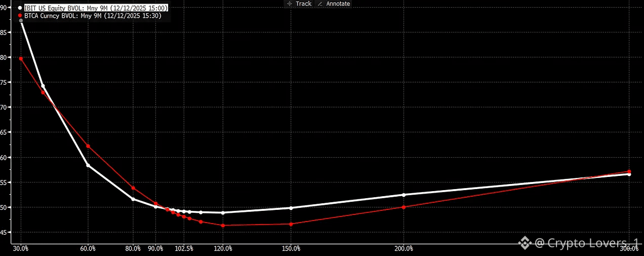Click the 65 y-axis label
644x256 pixels.
pos(4,132)
